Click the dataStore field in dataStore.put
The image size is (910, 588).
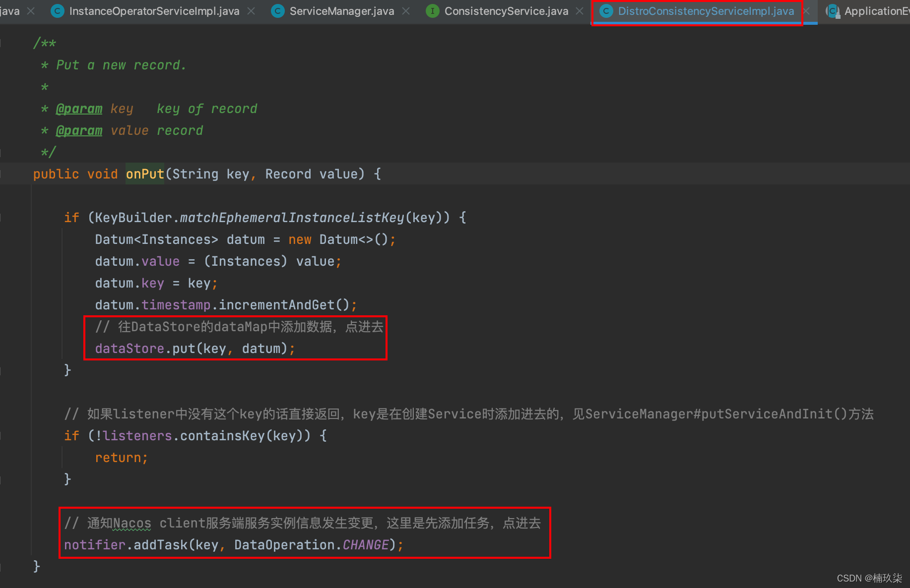pyautogui.click(x=130, y=349)
